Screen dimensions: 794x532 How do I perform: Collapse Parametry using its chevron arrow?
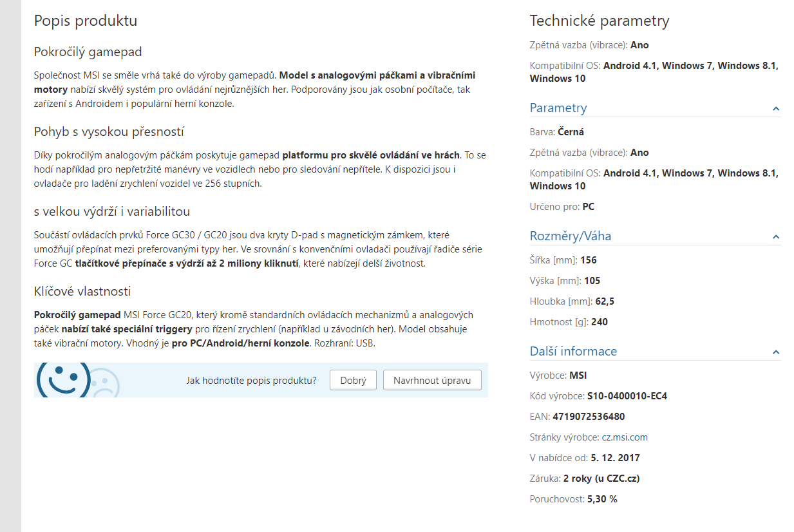[x=776, y=109]
